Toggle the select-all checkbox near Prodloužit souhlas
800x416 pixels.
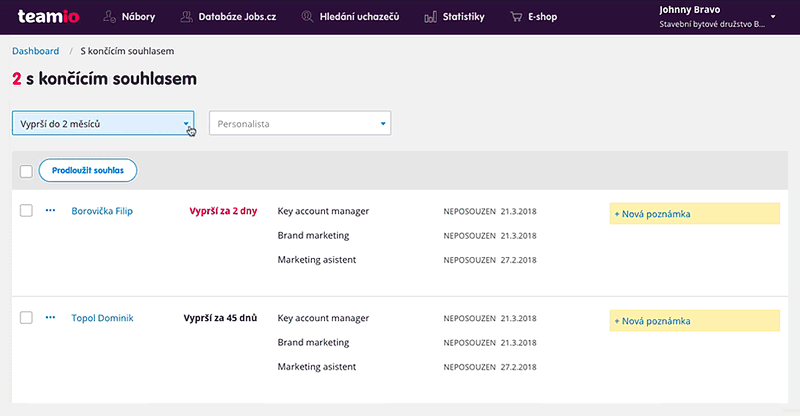click(x=26, y=171)
